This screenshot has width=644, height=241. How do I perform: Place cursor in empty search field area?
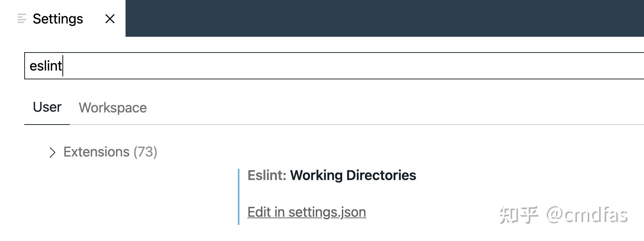pyautogui.click(x=352, y=66)
